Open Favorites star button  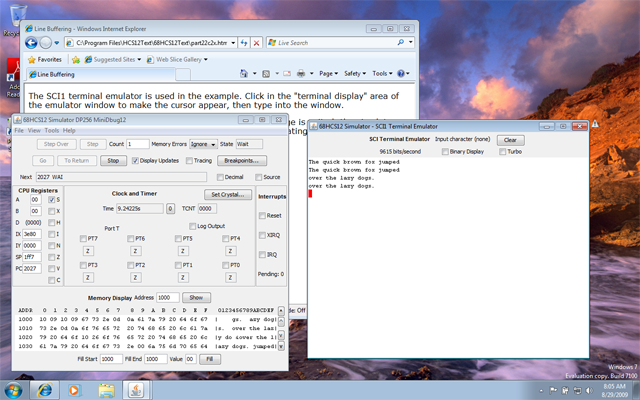(x=44, y=60)
